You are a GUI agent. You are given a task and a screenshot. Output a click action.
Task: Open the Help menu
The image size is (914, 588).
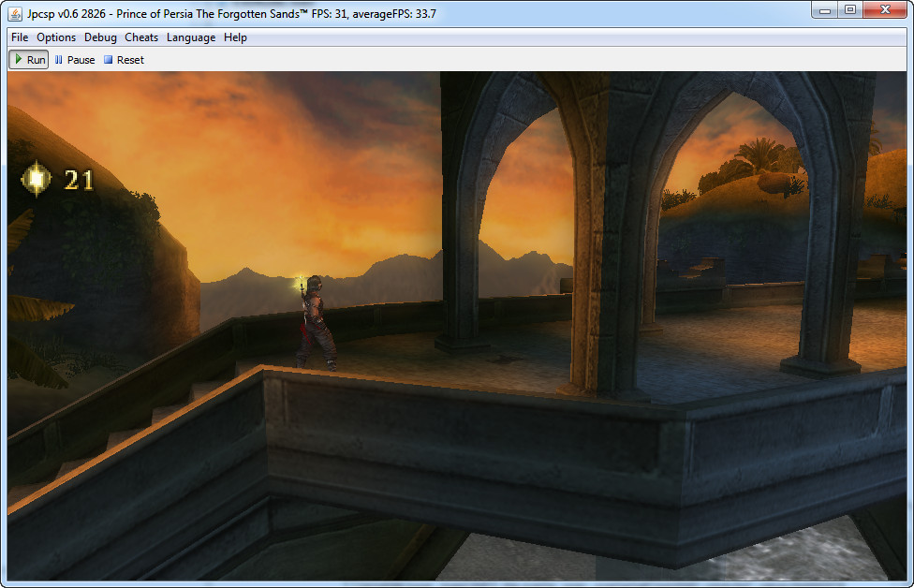235,37
